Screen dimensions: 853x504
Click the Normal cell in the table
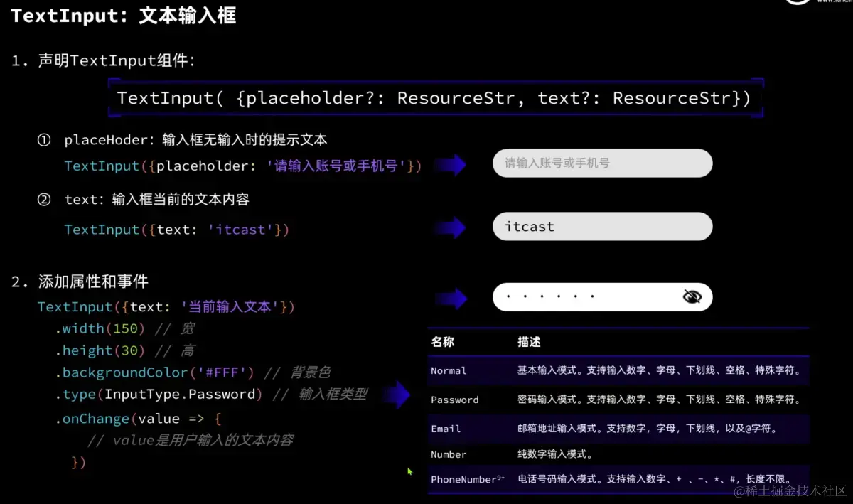(x=449, y=370)
